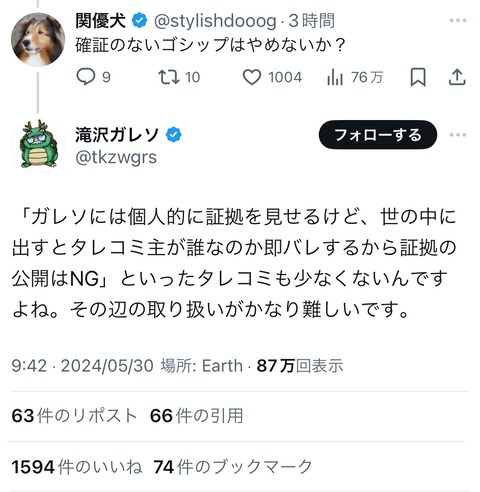View the 66件の引用 quotes list
The width and height of the screenshot is (480, 492).
197,416
